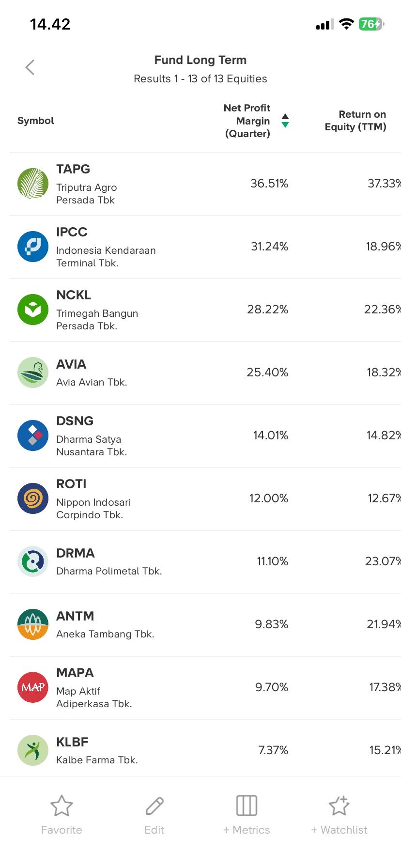The image size is (401, 868).
Task: Tap the Fund Long Term title
Action: click(200, 60)
